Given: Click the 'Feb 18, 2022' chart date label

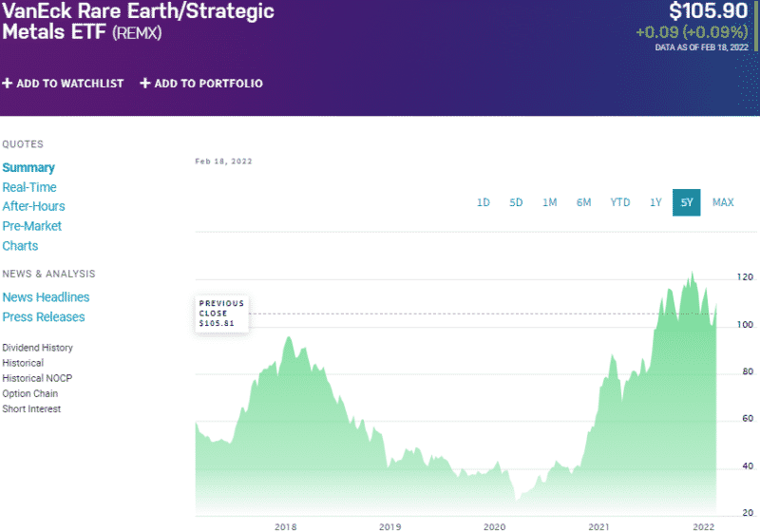Looking at the screenshot, I should point(223,161).
